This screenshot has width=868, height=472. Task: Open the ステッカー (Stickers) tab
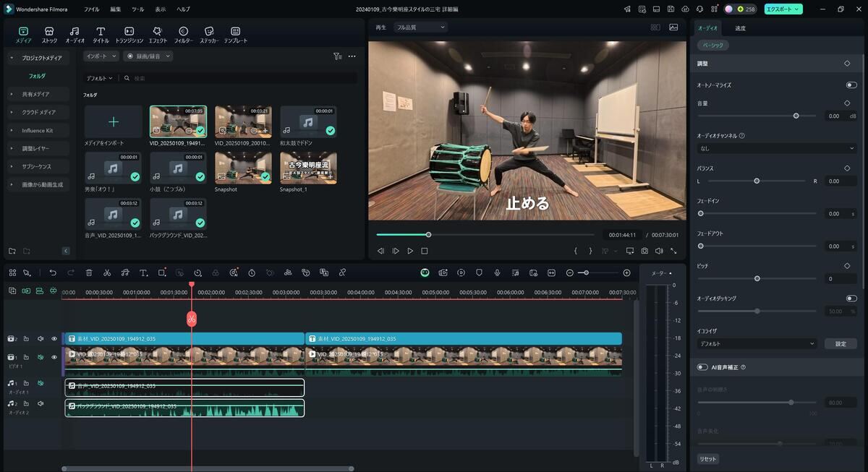pos(209,35)
